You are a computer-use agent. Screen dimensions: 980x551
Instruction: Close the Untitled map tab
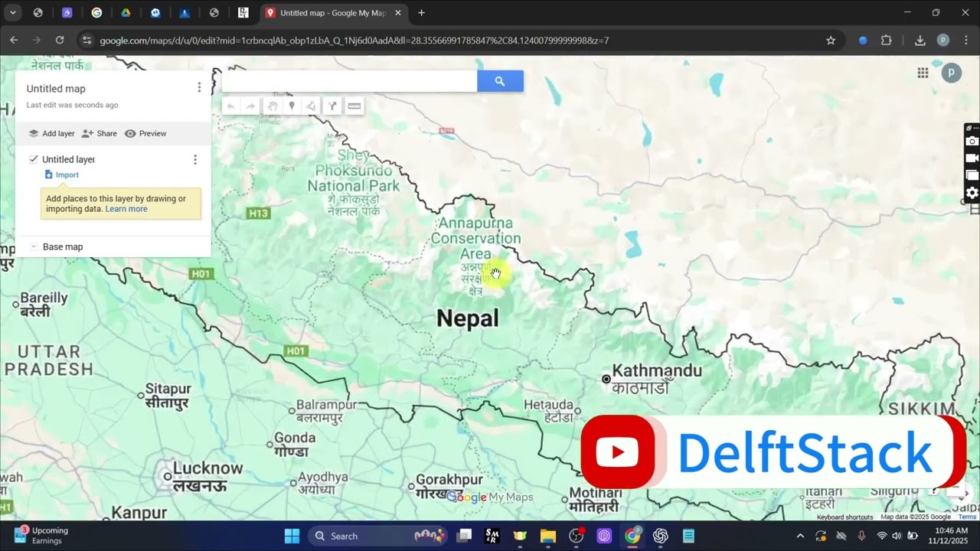pos(397,13)
